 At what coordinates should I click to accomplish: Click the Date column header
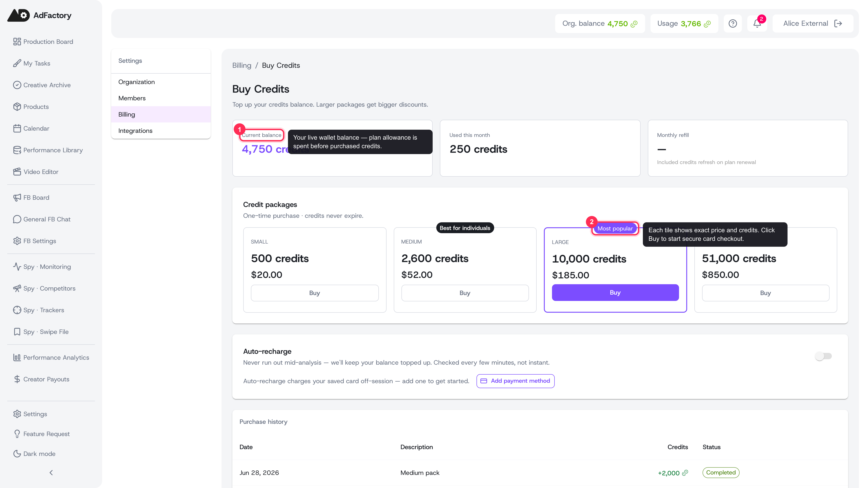(246, 447)
